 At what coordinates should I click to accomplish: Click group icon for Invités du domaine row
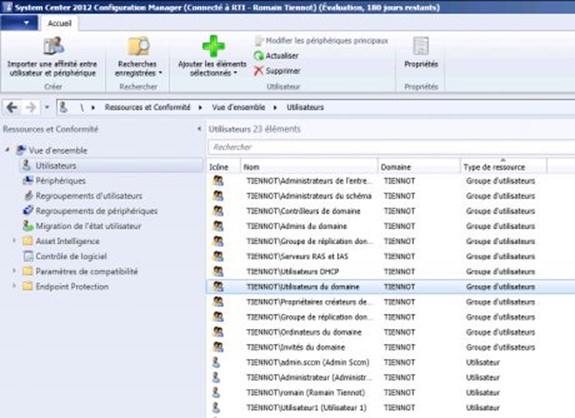[x=218, y=347]
